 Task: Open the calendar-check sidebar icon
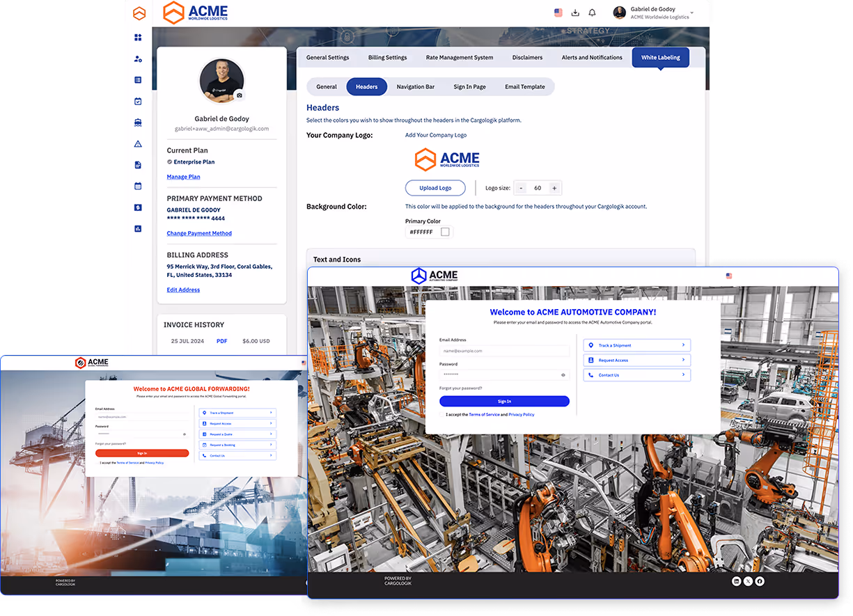(x=138, y=102)
